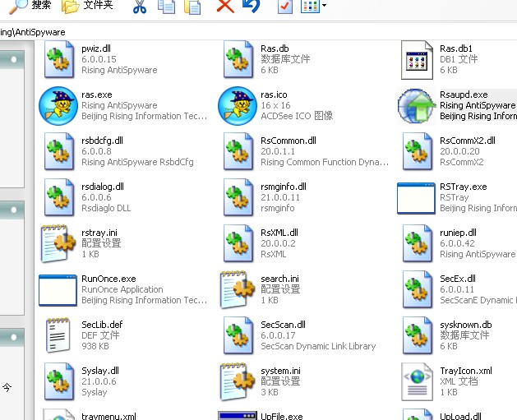Click the Cut scissors icon

[x=140, y=7]
